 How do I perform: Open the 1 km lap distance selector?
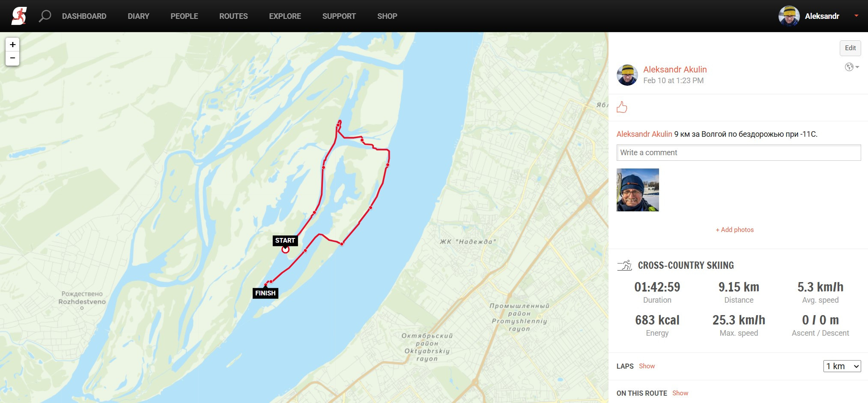click(842, 366)
